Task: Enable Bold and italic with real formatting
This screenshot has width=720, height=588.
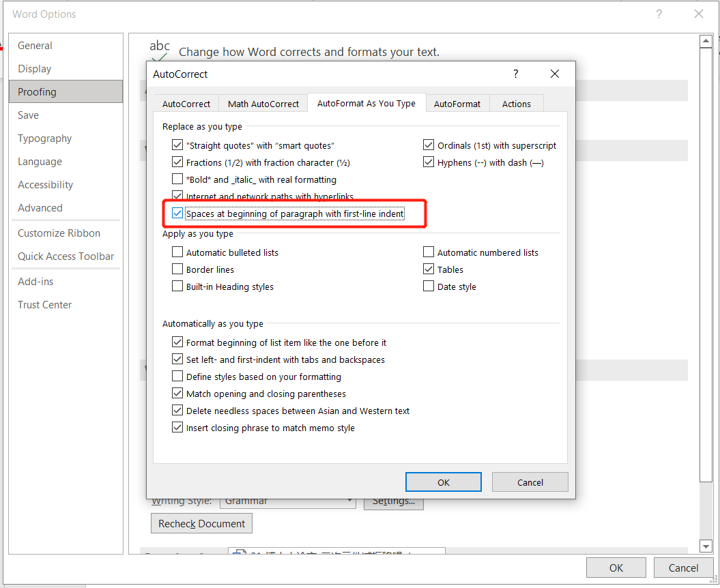Action: (x=177, y=179)
